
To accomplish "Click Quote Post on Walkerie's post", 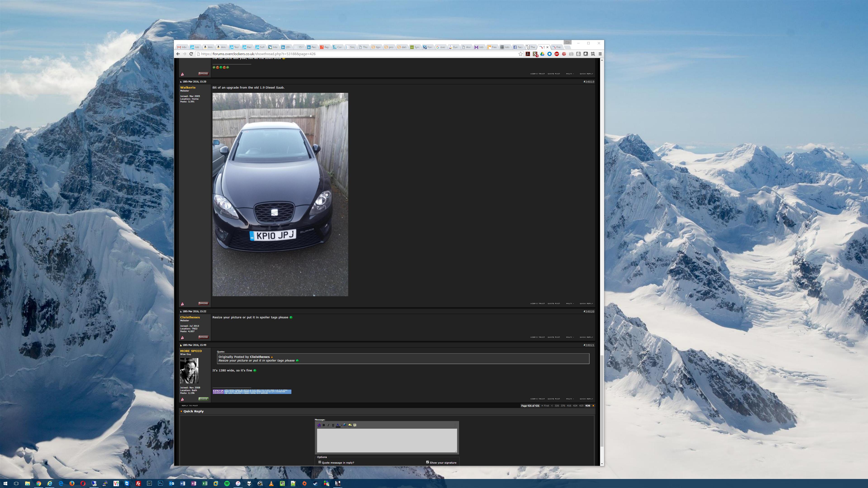I will [554, 303].
